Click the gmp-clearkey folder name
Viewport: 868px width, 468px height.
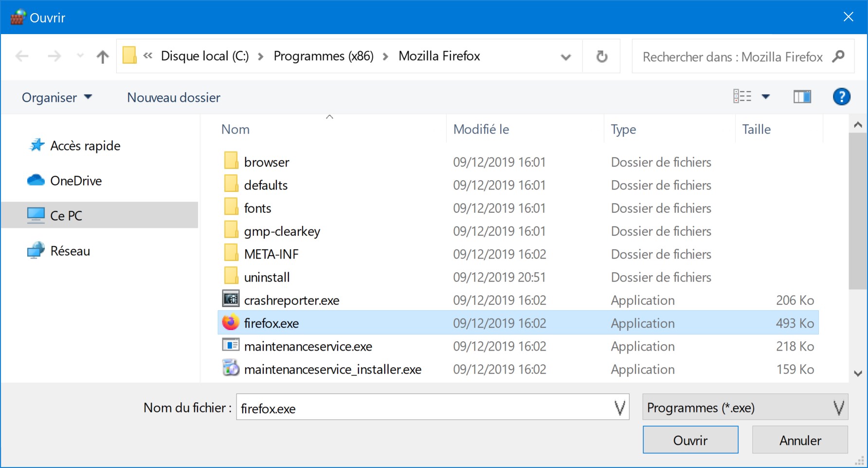pos(282,231)
